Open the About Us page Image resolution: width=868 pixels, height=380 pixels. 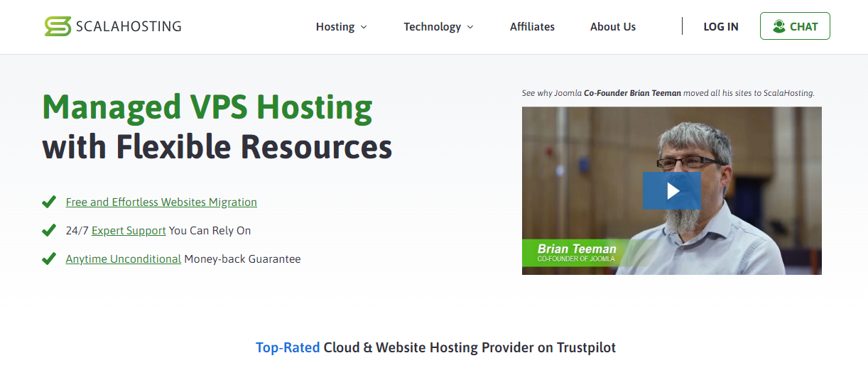(613, 27)
